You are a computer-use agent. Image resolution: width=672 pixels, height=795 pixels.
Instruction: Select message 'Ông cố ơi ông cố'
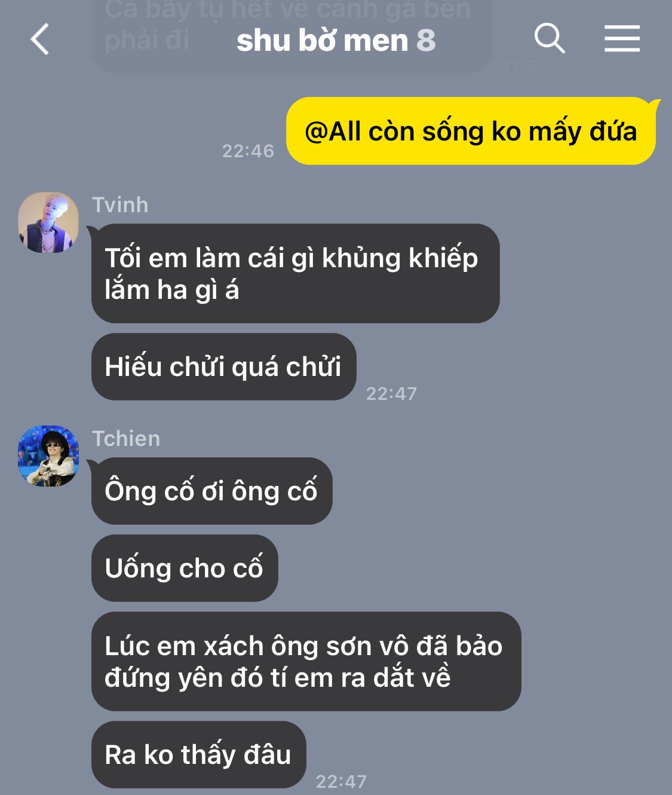[212, 491]
